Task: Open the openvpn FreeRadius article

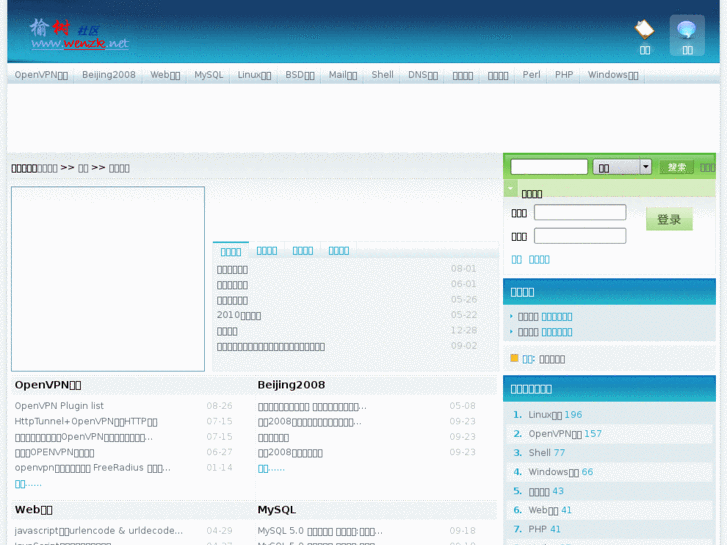Action: coord(93,468)
